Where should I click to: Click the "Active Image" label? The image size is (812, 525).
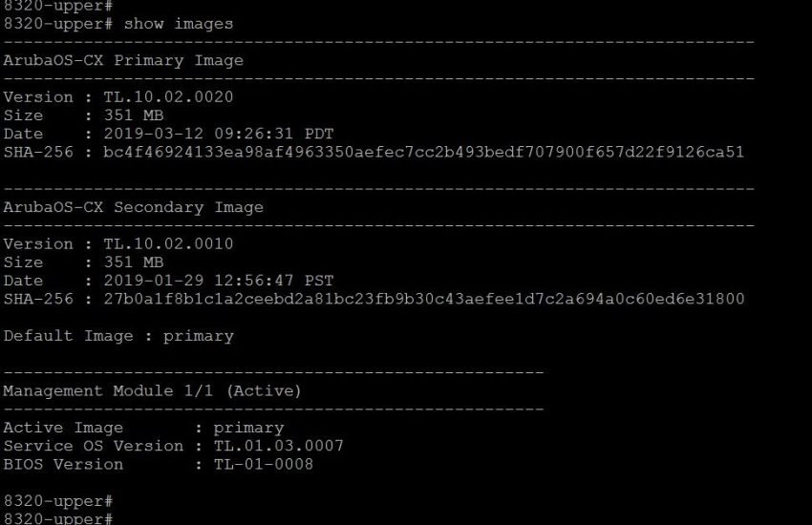(63, 428)
